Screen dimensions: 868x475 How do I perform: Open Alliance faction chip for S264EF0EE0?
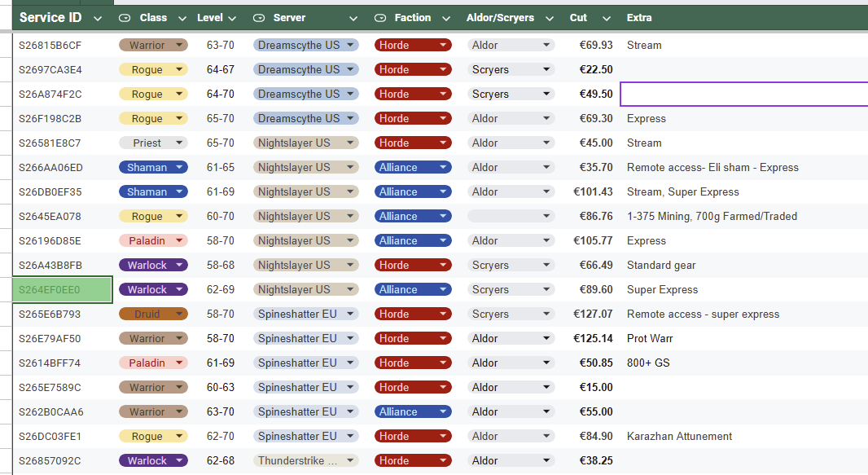tap(413, 289)
